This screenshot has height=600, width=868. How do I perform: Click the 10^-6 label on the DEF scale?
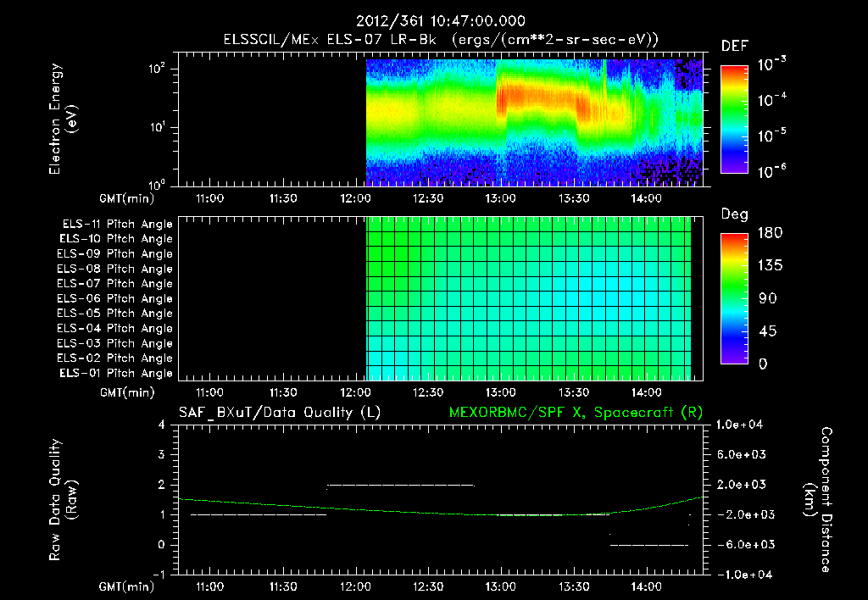tap(771, 171)
